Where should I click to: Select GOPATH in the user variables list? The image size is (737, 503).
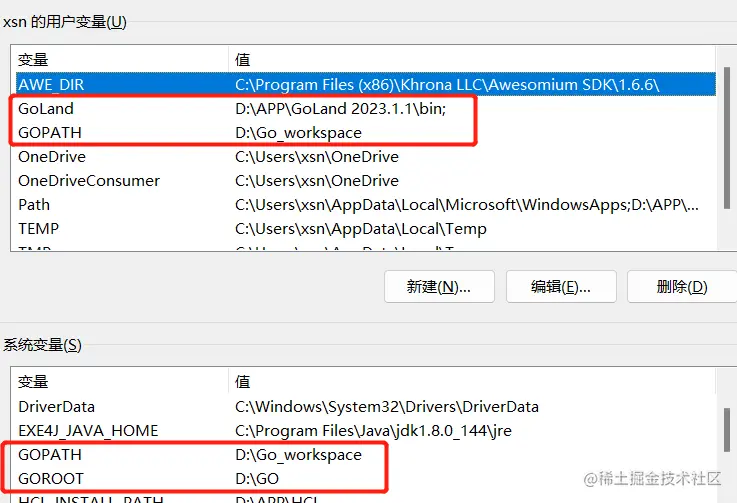point(50,133)
